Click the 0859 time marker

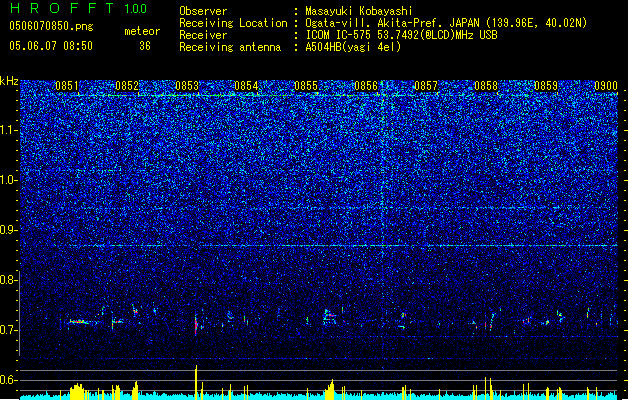(x=546, y=86)
